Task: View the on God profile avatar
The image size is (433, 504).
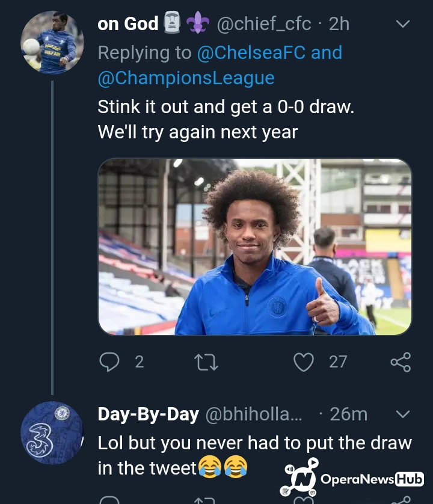Action: [x=52, y=42]
